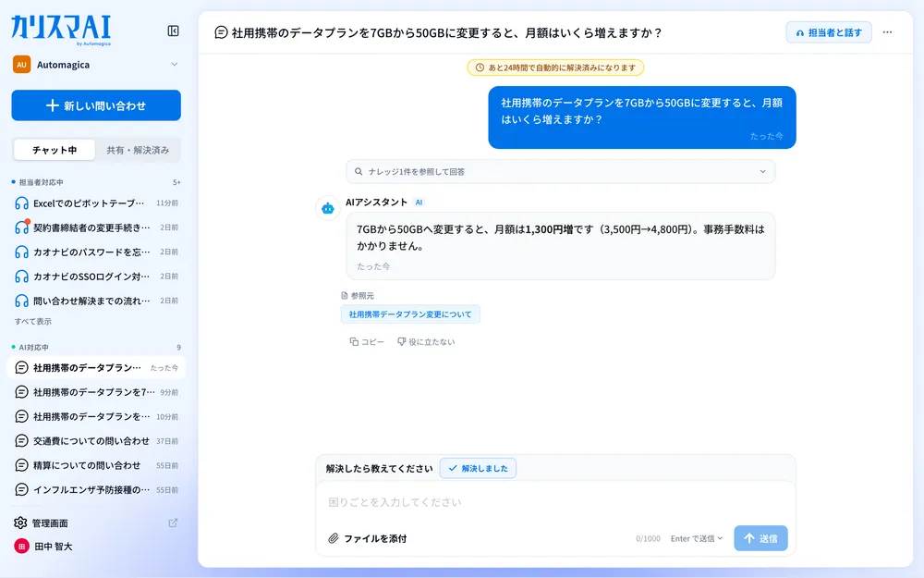Open 社用携帯データプラン変更について reference
924x578 pixels.
(x=410, y=314)
